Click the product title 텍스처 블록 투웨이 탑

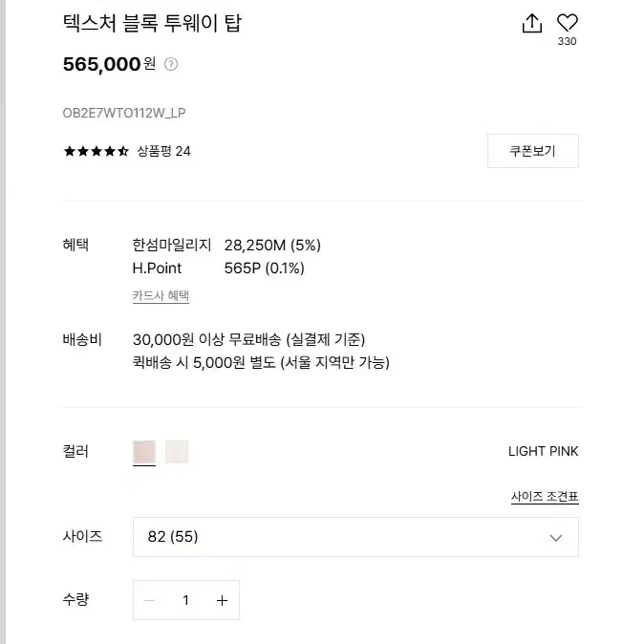click(x=152, y=23)
